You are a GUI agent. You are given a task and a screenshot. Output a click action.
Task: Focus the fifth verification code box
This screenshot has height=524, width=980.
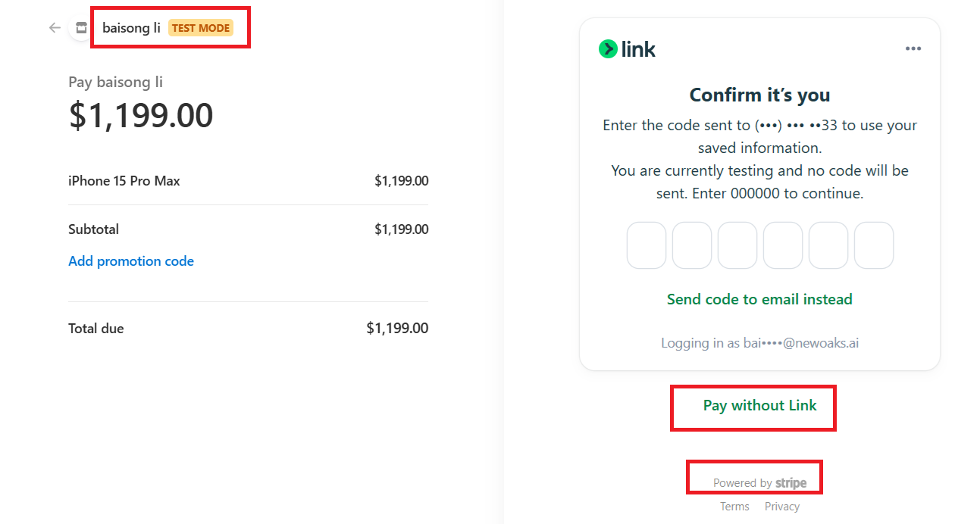[x=828, y=245]
